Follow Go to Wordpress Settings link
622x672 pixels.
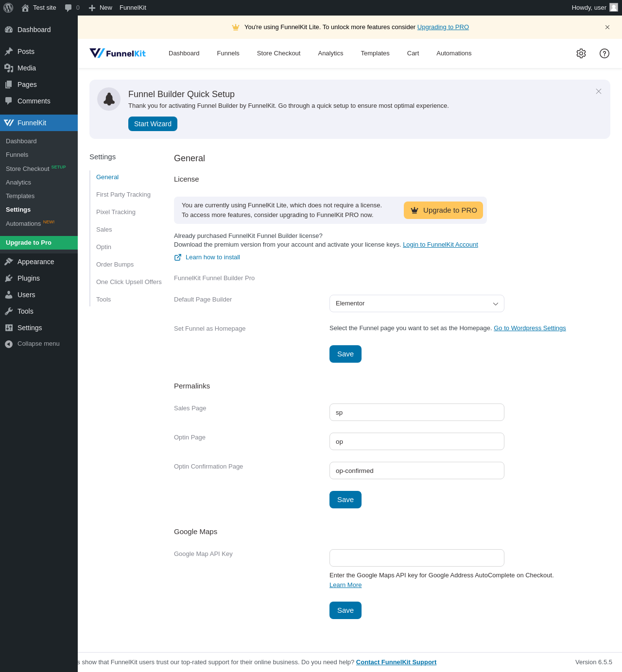530,328
